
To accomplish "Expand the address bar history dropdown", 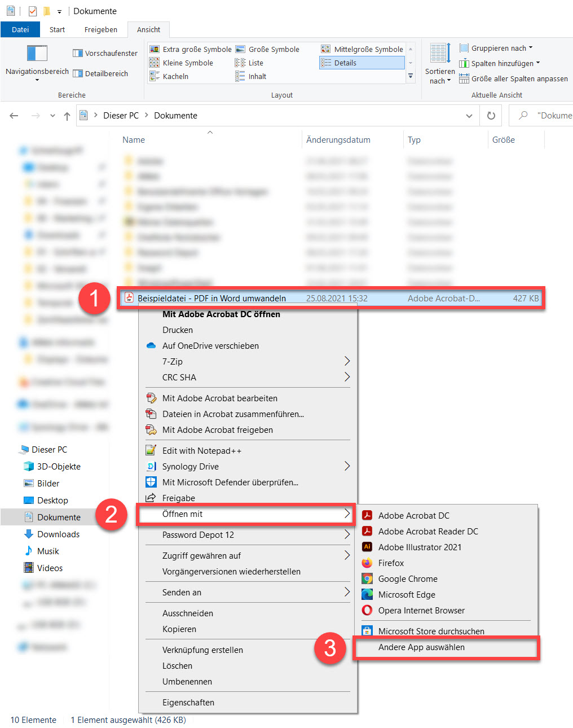I will point(469,116).
